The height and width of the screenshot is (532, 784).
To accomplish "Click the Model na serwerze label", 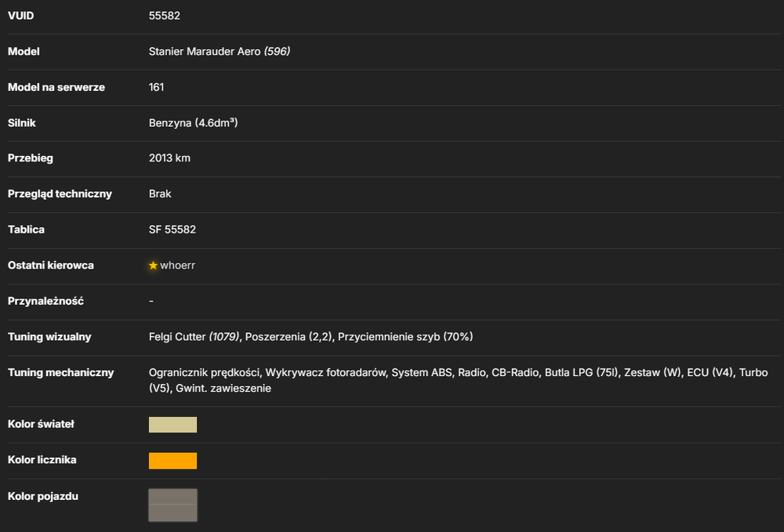I will pos(56,87).
